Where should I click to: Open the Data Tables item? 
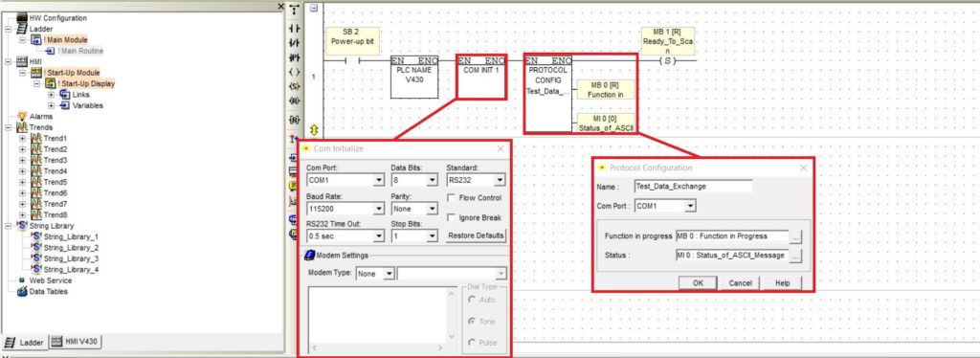pyautogui.click(x=48, y=291)
